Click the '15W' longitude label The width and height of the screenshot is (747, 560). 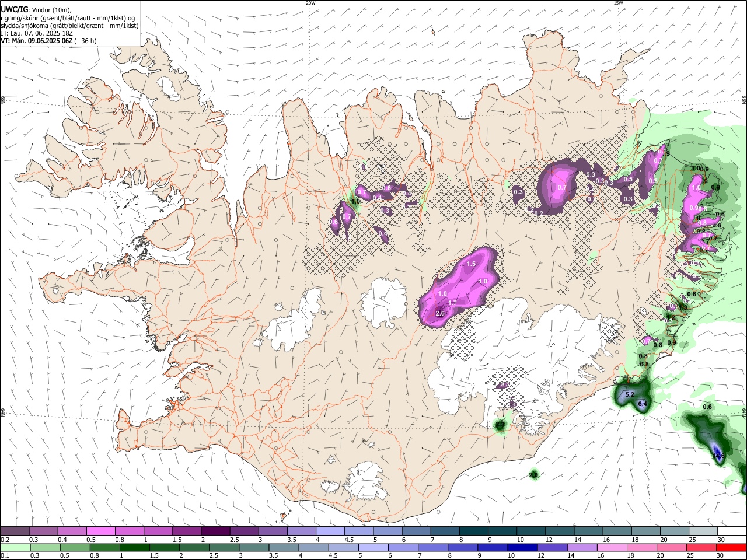pyautogui.click(x=618, y=3)
